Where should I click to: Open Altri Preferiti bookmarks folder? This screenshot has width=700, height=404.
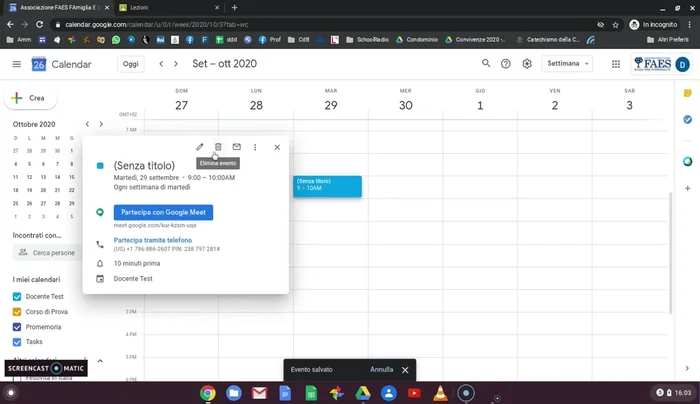pos(668,40)
